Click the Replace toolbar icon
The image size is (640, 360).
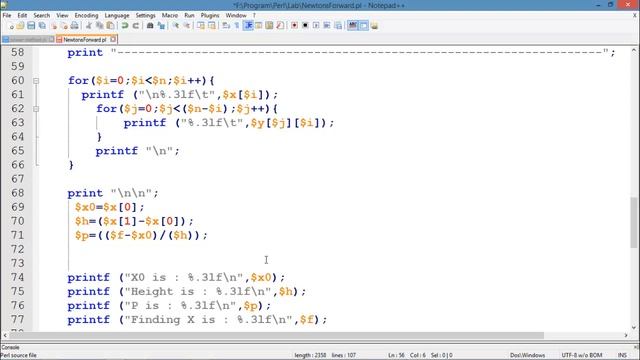pyautogui.click(x=161, y=26)
